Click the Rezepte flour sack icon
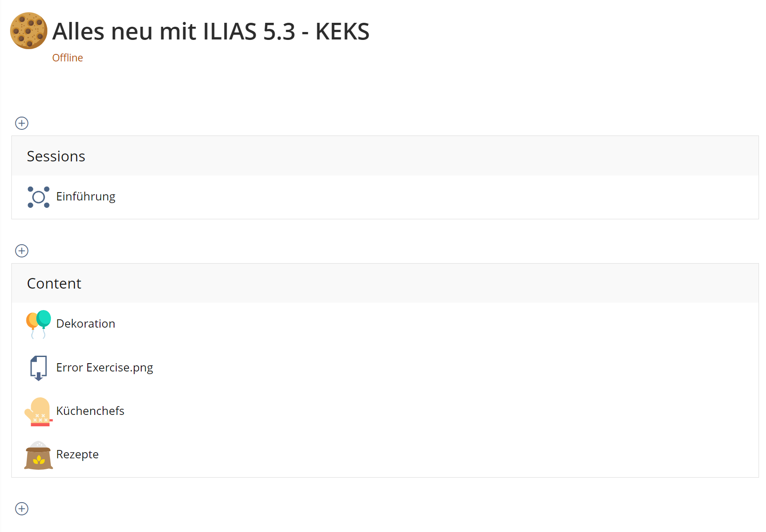The image size is (766, 532). 39,455
